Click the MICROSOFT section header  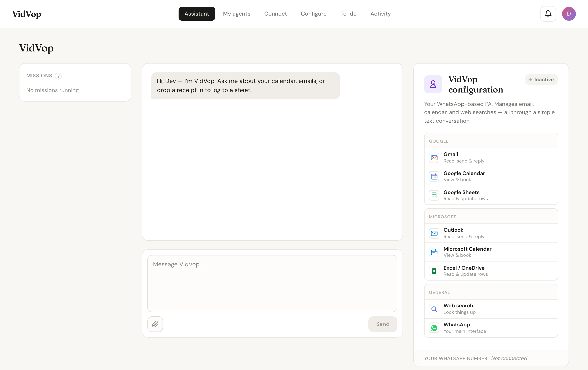click(x=442, y=217)
